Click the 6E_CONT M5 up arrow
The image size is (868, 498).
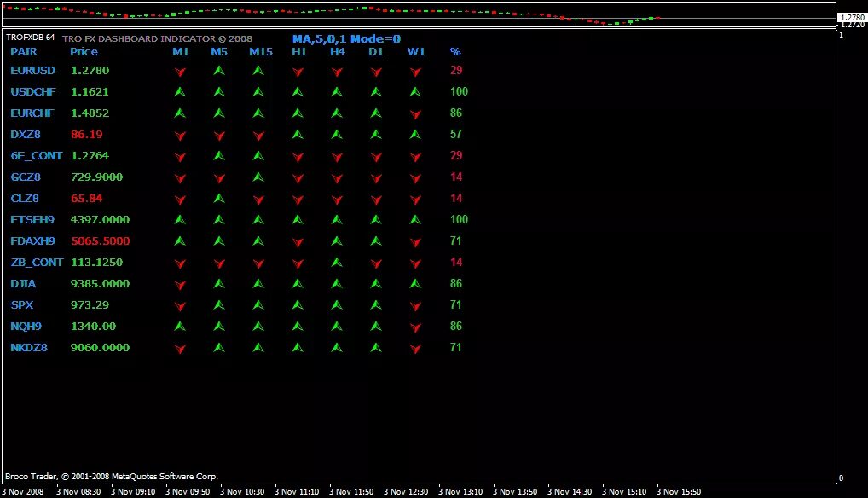point(219,156)
